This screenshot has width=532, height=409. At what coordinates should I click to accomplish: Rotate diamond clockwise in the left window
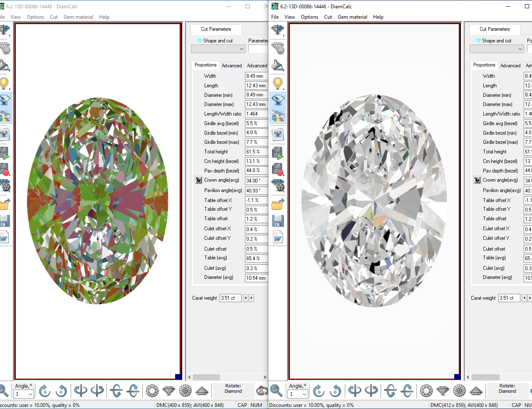click(45, 391)
